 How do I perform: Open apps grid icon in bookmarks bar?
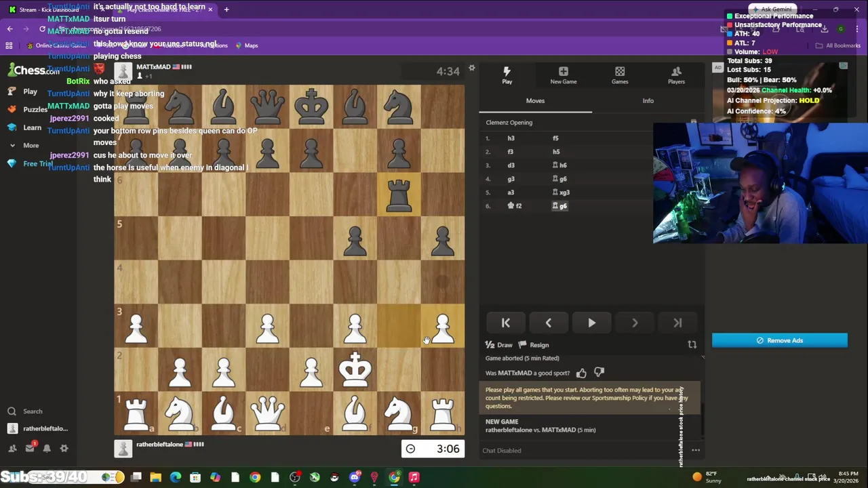(x=9, y=45)
